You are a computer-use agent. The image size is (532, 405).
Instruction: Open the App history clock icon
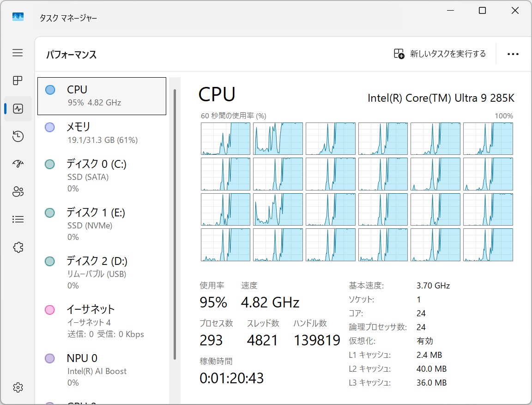[17, 136]
